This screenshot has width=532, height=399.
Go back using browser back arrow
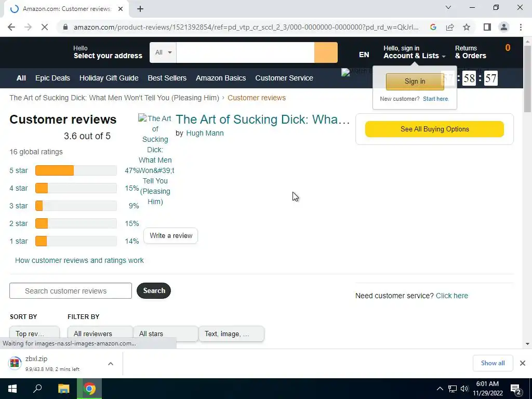(x=11, y=27)
